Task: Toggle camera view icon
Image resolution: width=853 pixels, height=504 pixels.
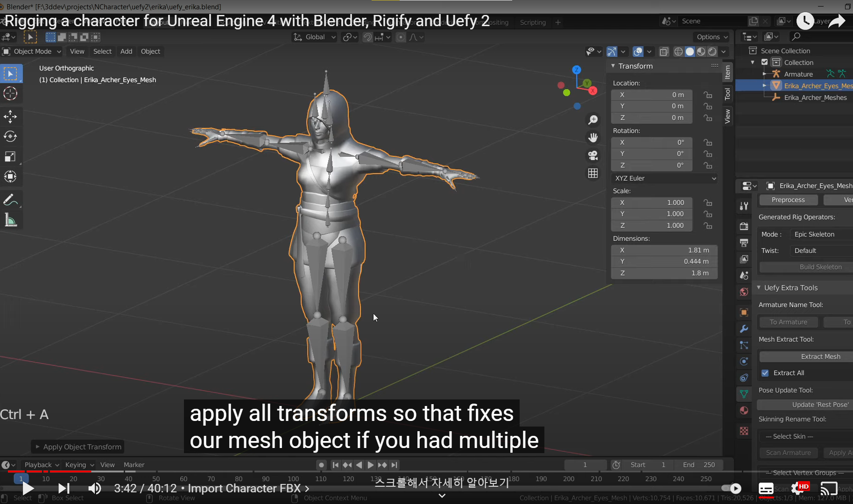Action: 593,155
